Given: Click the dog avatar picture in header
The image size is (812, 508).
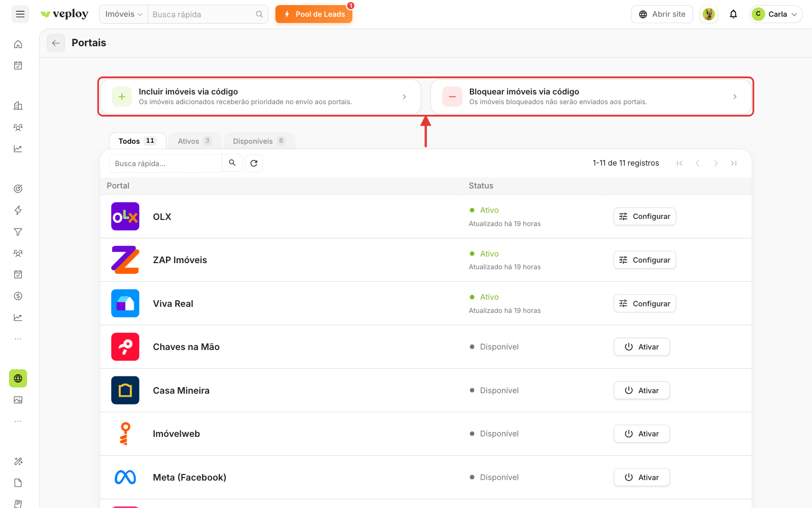Looking at the screenshot, I should click(x=709, y=14).
